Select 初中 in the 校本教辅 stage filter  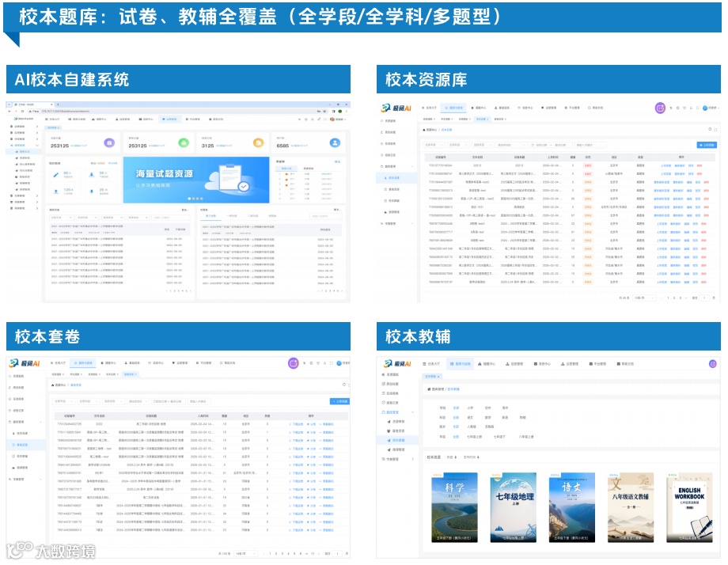coord(488,408)
